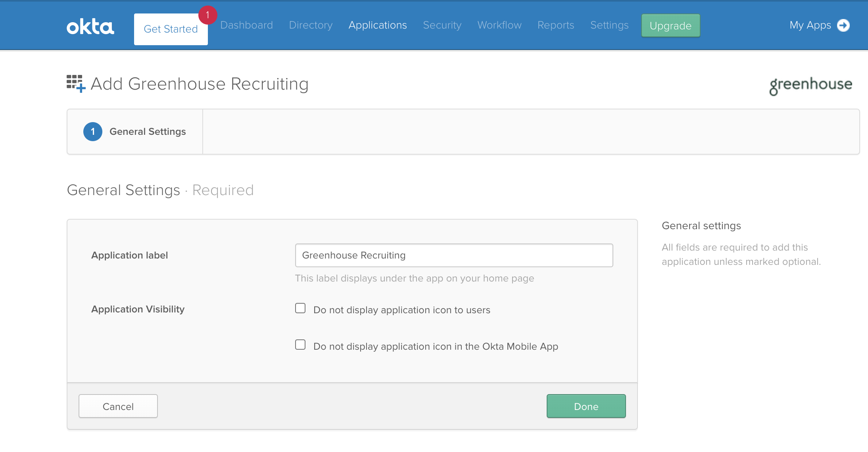Viewport: 868px width, 452px height.
Task: Open the Settings menu
Action: pyautogui.click(x=609, y=25)
